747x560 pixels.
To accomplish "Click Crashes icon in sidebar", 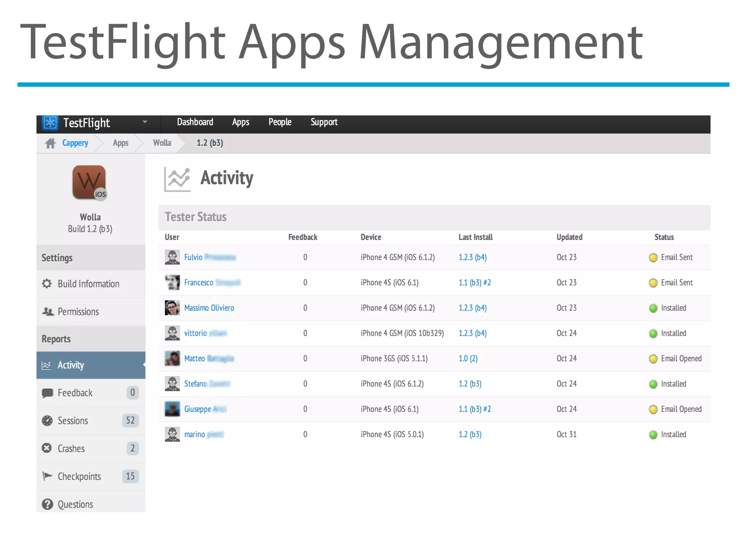I will (x=47, y=448).
